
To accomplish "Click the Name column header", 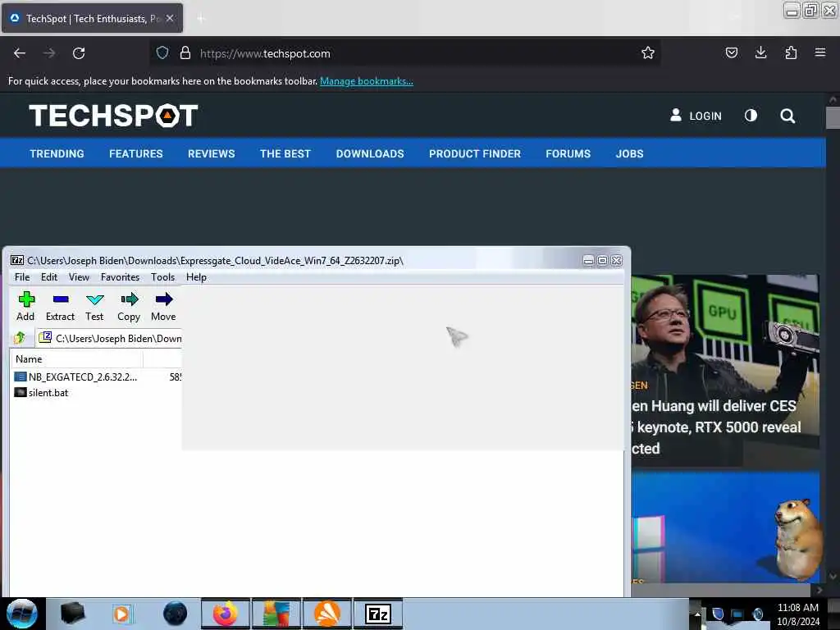I will (x=76, y=359).
